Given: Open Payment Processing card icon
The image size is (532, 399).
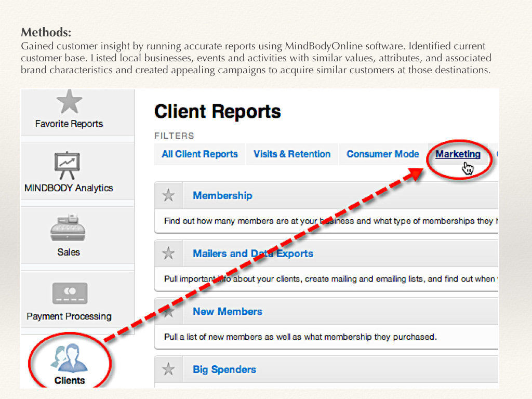Looking at the screenshot, I should click(70, 293).
